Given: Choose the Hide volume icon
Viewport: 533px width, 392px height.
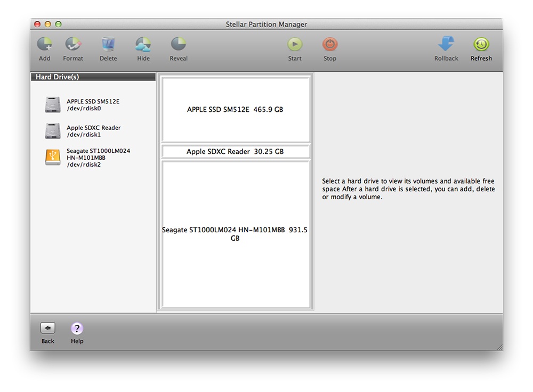Looking at the screenshot, I should (x=143, y=44).
